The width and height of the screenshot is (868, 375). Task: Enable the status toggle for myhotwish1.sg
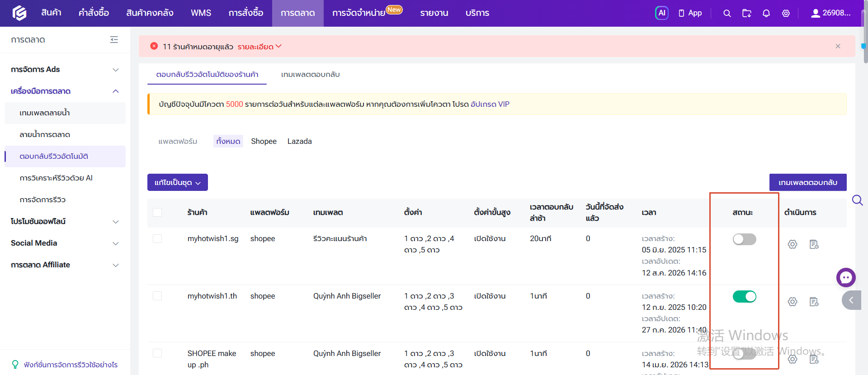(744, 239)
